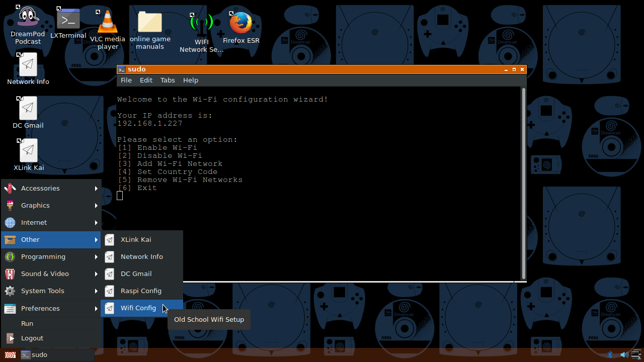This screenshot has width=644, height=362.
Task: Click the start menu button in taskbar
Action: 10,355
